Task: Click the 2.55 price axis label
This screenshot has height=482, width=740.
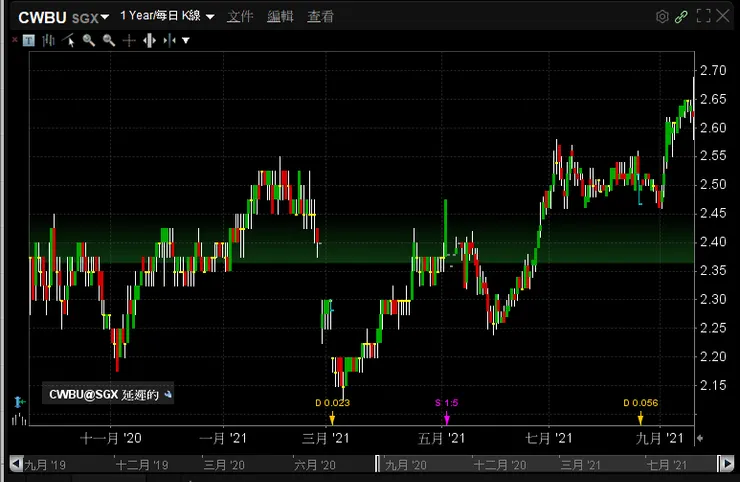Action: [713, 156]
